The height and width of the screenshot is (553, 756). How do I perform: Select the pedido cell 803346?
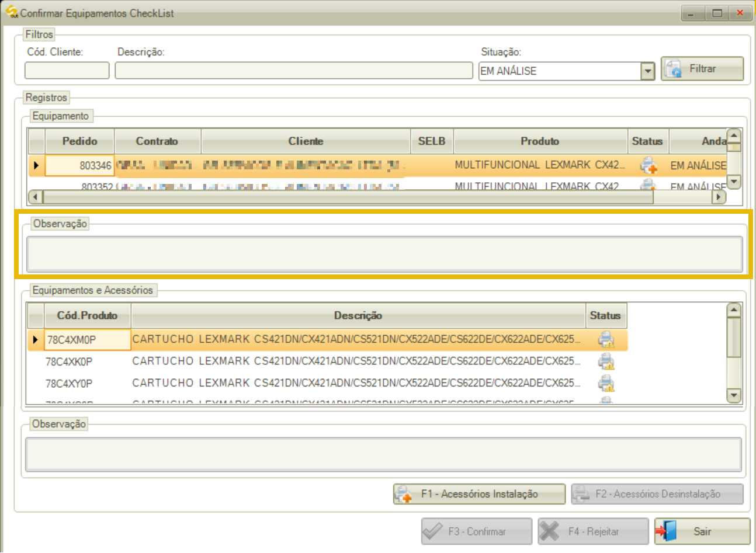point(79,166)
